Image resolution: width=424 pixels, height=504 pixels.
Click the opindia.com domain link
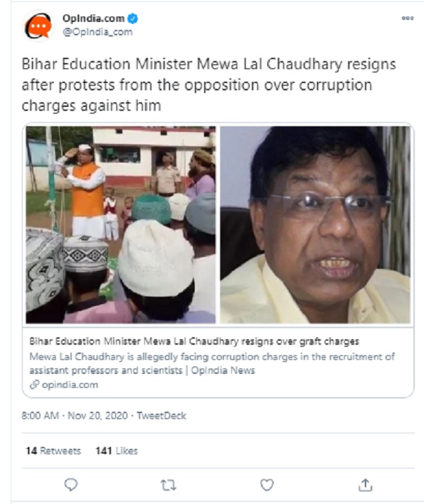point(70,384)
